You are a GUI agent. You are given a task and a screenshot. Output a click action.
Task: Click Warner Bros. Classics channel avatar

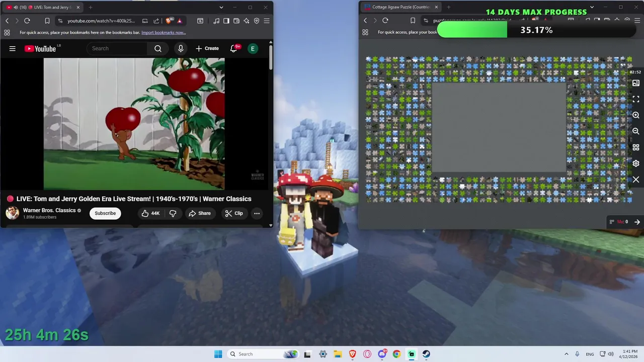click(13, 213)
